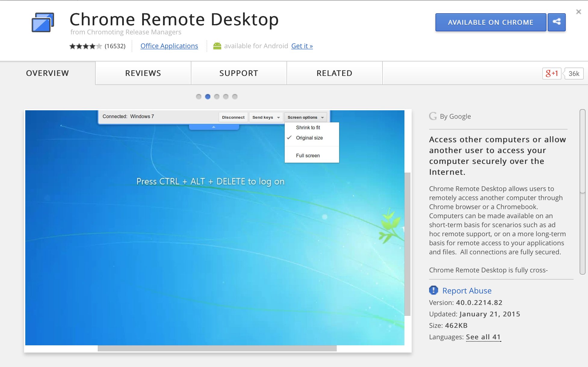The height and width of the screenshot is (367, 588).
Task: Select the fifth screenshot carousel dot
Action: pos(235,96)
